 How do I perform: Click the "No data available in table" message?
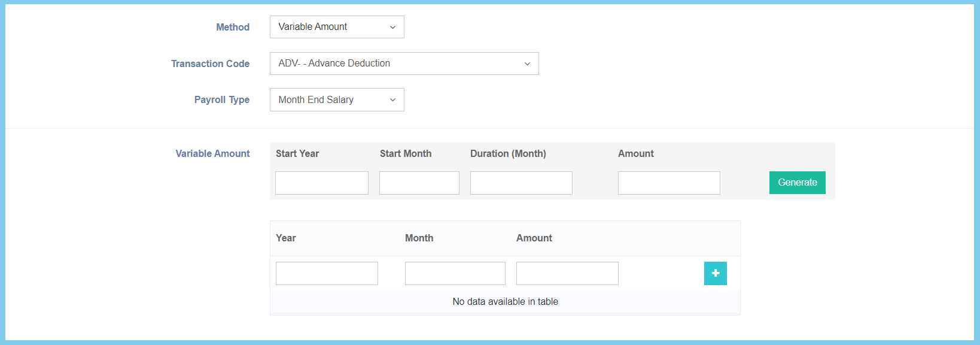pos(505,301)
